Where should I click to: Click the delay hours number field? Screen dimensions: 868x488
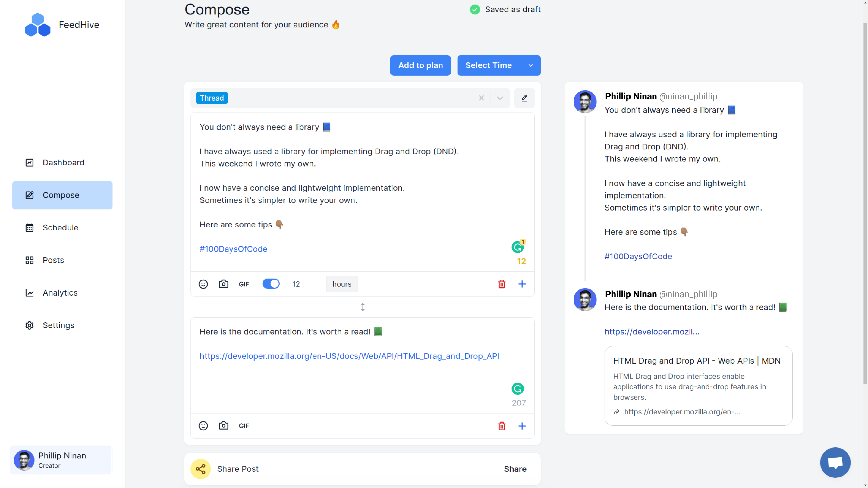point(306,284)
